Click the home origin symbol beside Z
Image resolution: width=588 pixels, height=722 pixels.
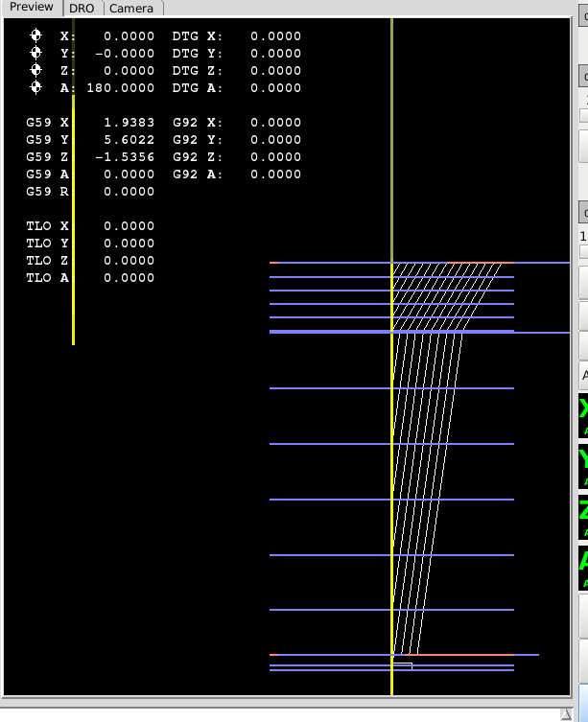click(36, 70)
